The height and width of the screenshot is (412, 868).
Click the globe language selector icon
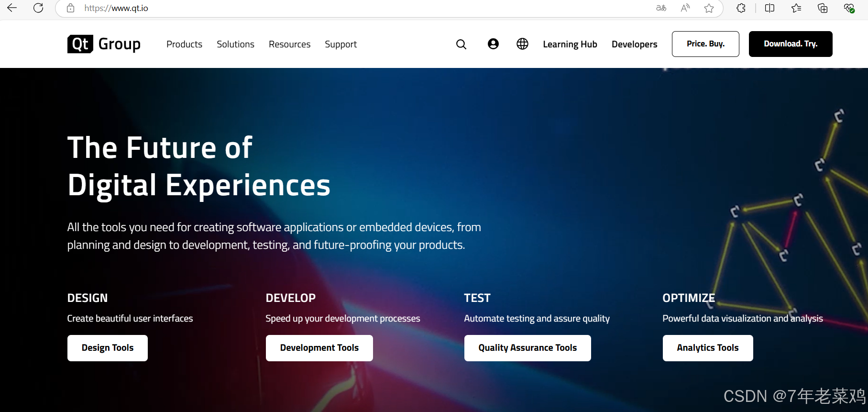(522, 44)
